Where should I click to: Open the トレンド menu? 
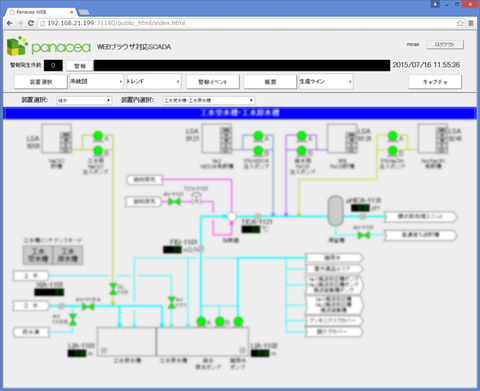click(154, 81)
